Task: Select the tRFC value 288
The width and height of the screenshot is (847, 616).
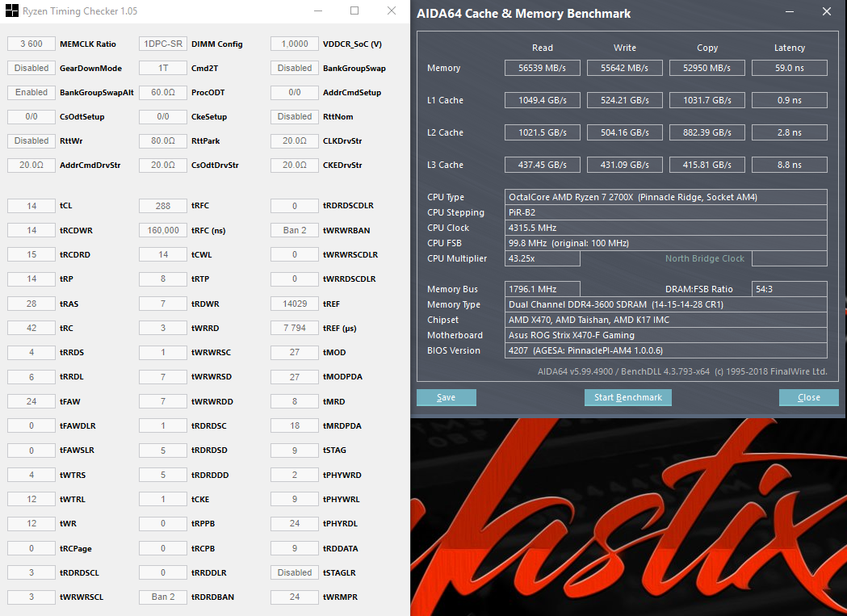Action: pos(163,206)
